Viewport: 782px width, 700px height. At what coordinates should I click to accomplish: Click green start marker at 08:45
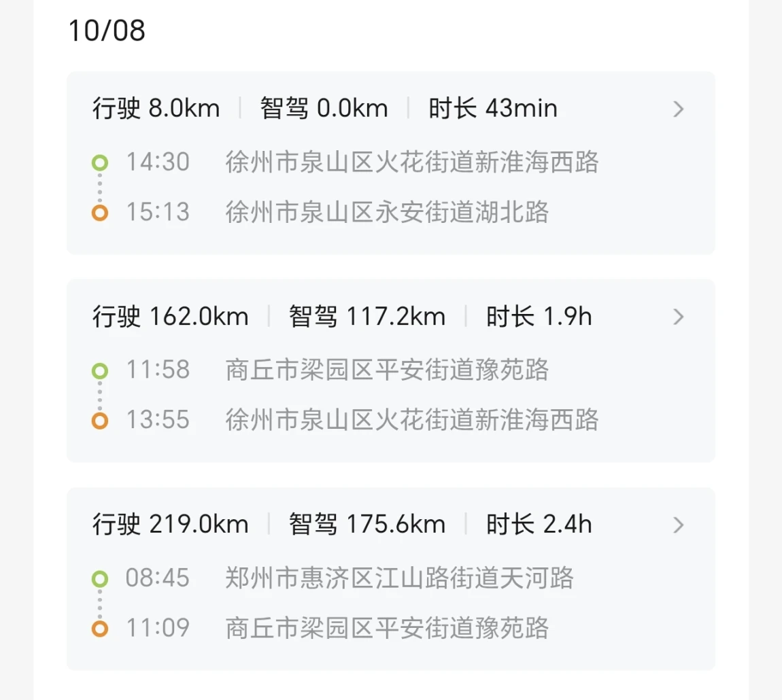[100, 579]
